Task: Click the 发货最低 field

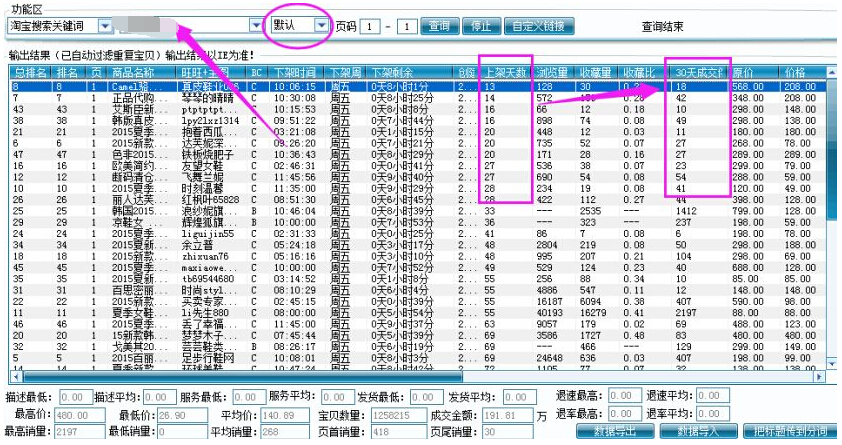Action: click(x=426, y=397)
